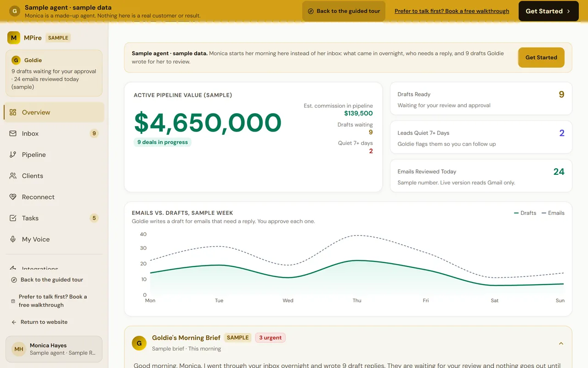Go to Pipeline section

[x=54, y=155]
